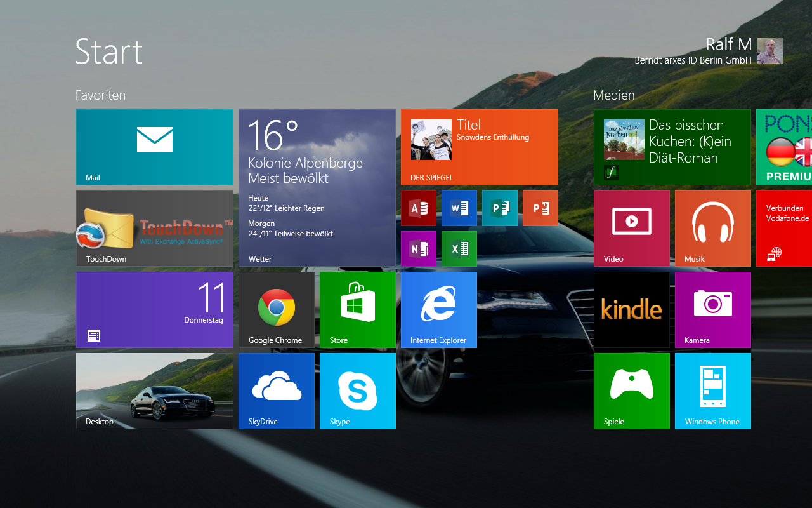Select the Favoriten group heading
The width and height of the screenshot is (812, 508).
point(101,95)
